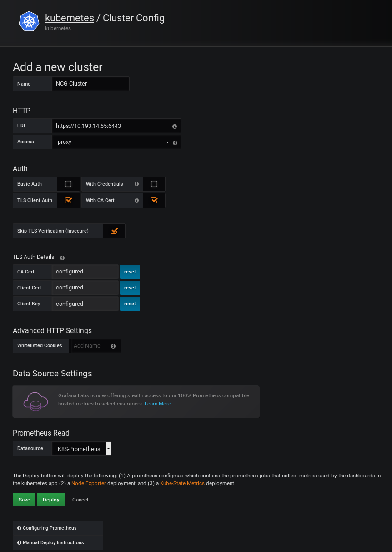Disable Skip TLS Verification checkbox
Image resolution: width=392 pixels, height=552 pixels.
[114, 231]
